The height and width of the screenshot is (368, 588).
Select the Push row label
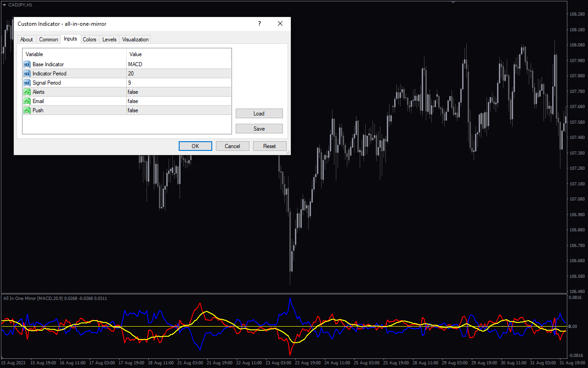click(x=38, y=110)
